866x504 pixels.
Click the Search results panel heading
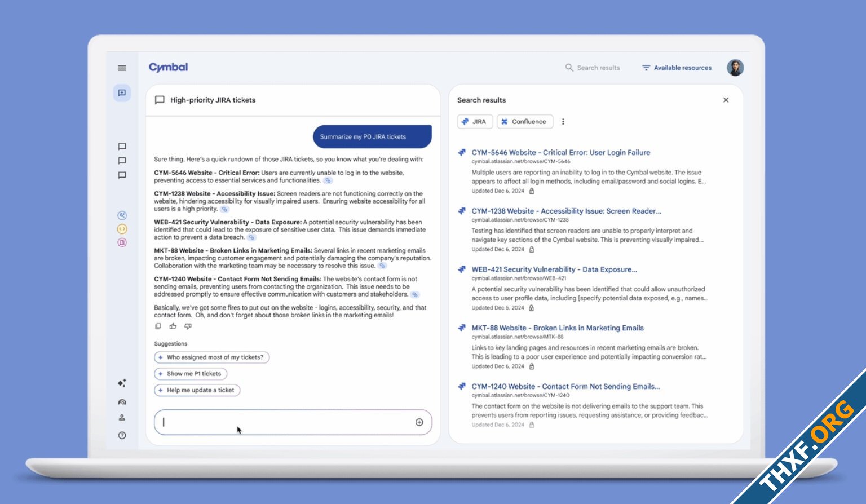pos(481,100)
